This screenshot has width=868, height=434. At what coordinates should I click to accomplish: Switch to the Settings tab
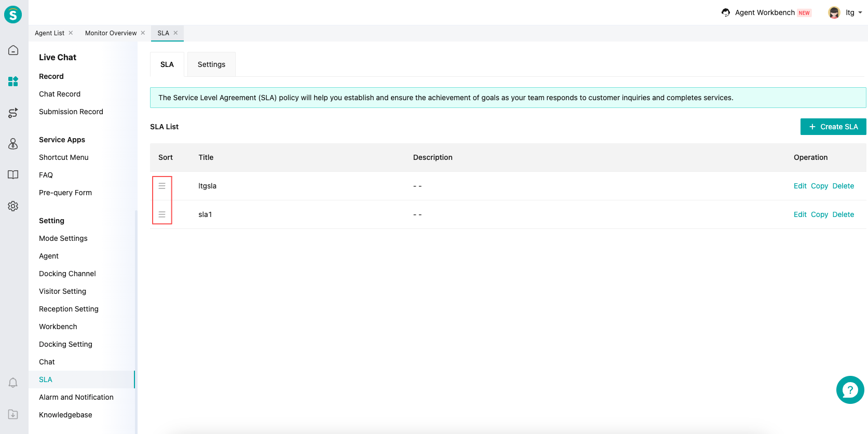pos(211,64)
